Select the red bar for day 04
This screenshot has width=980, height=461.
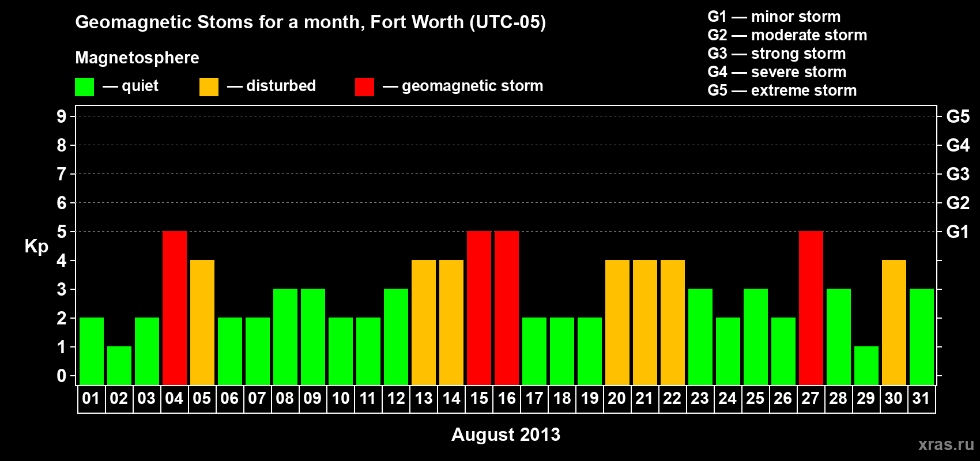tap(175, 308)
